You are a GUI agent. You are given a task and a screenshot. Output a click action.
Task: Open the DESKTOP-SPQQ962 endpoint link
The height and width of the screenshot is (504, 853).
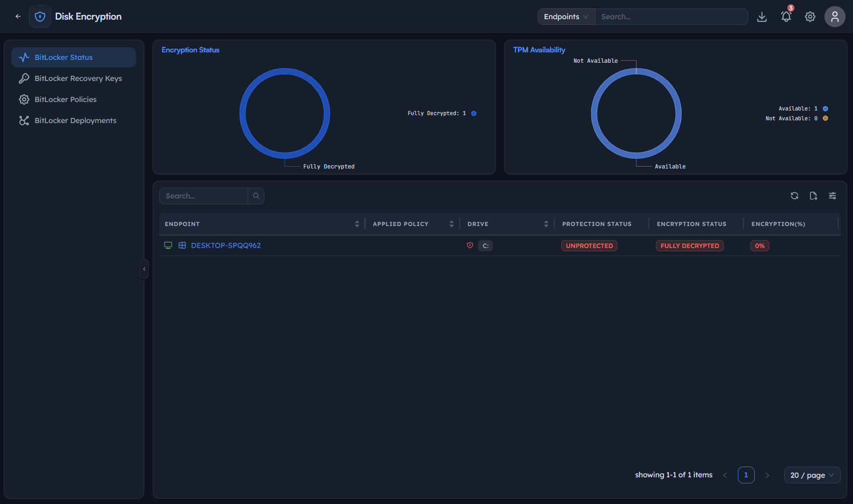226,245
